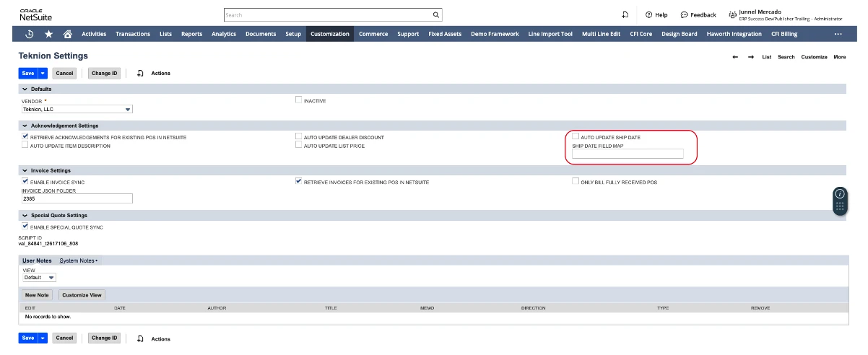
Task: Open the Multi Line Edit menu
Action: click(601, 34)
